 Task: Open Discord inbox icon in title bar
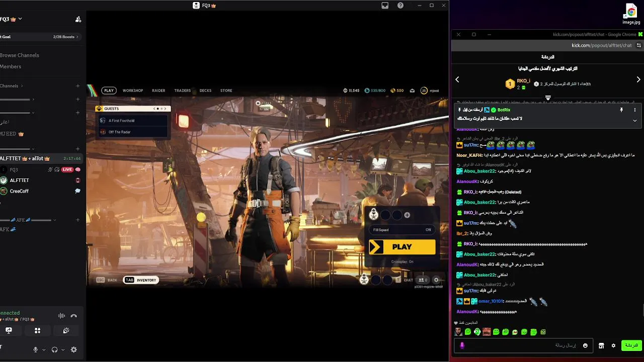click(385, 6)
